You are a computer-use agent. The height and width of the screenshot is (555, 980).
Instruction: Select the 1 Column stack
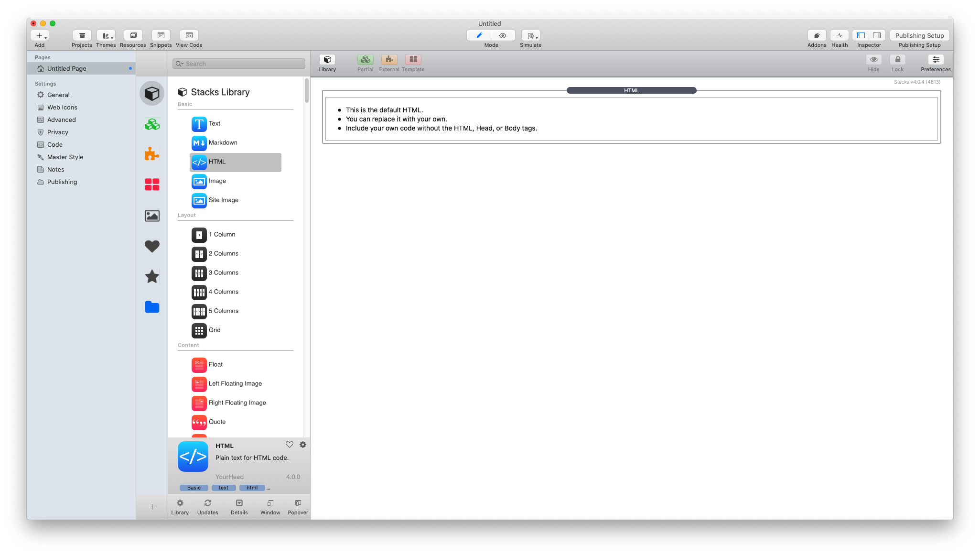click(236, 235)
